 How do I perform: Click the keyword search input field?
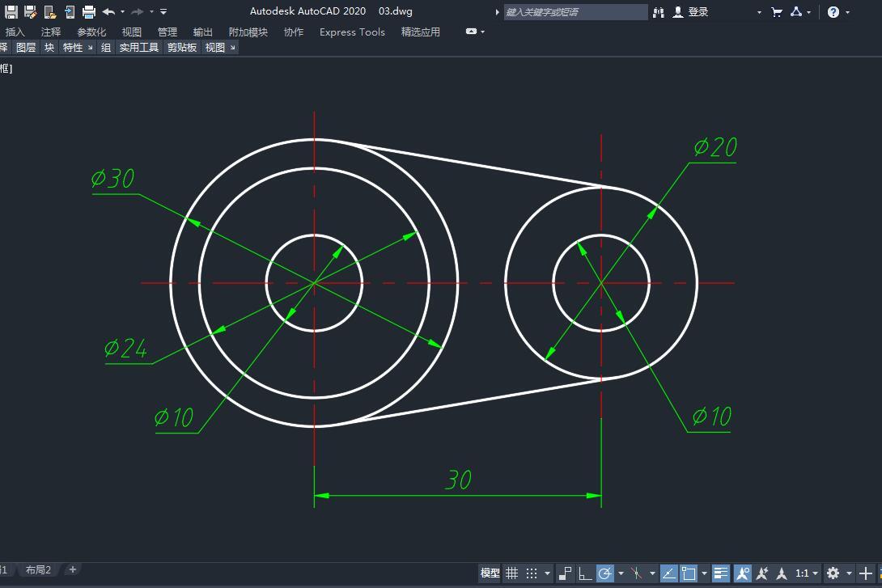pyautogui.click(x=575, y=12)
